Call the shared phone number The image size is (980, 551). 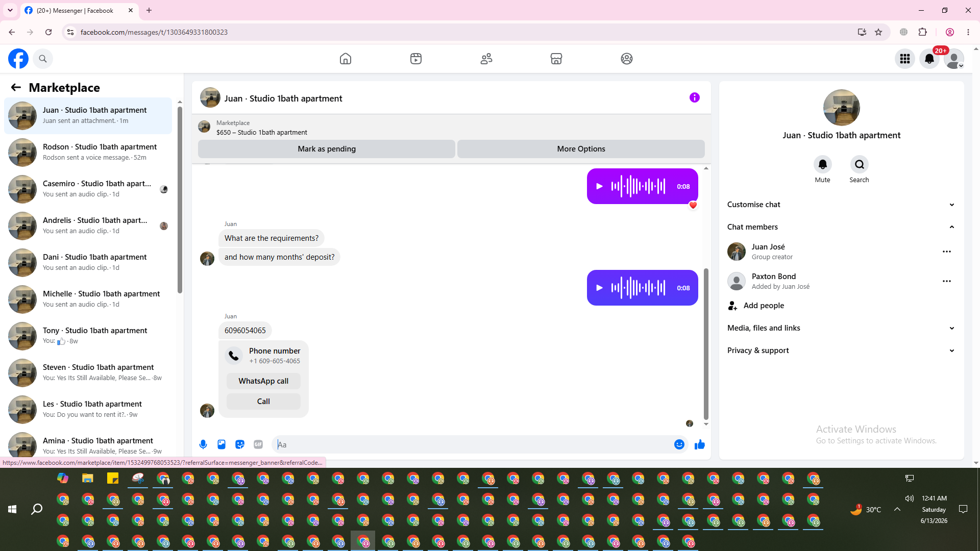pyautogui.click(x=263, y=402)
